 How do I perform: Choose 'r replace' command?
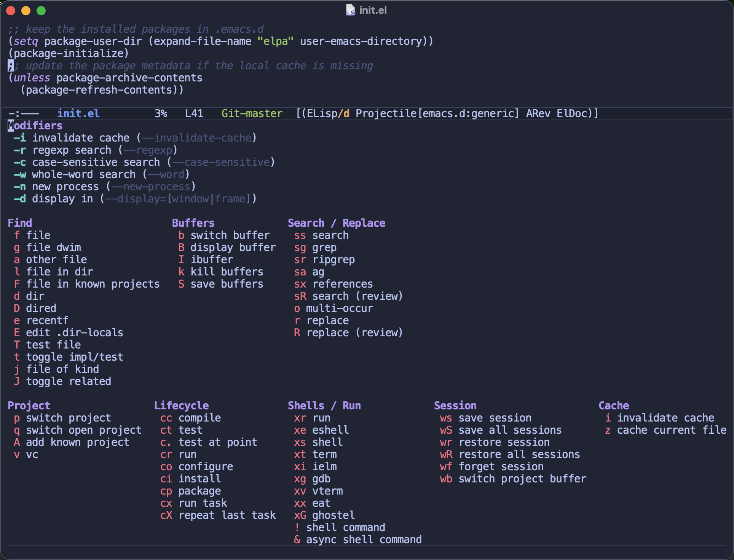(321, 320)
